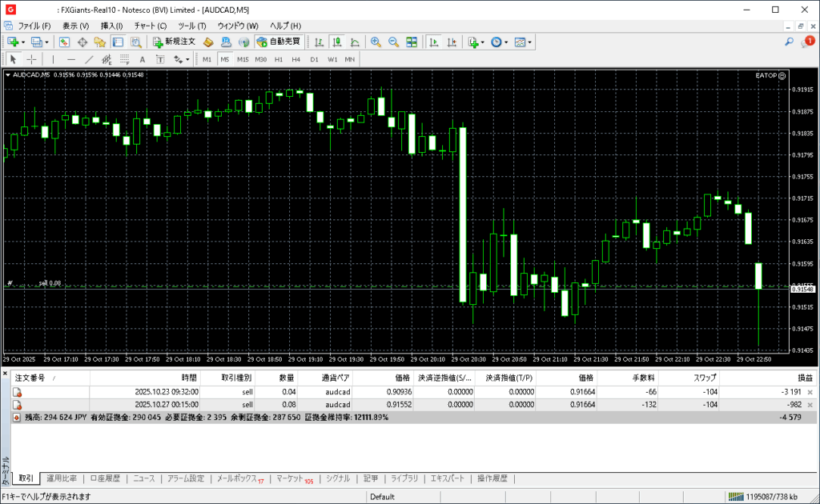Screen dimensions: 820x504
Task: Set timeframe to H1
Action: point(279,59)
